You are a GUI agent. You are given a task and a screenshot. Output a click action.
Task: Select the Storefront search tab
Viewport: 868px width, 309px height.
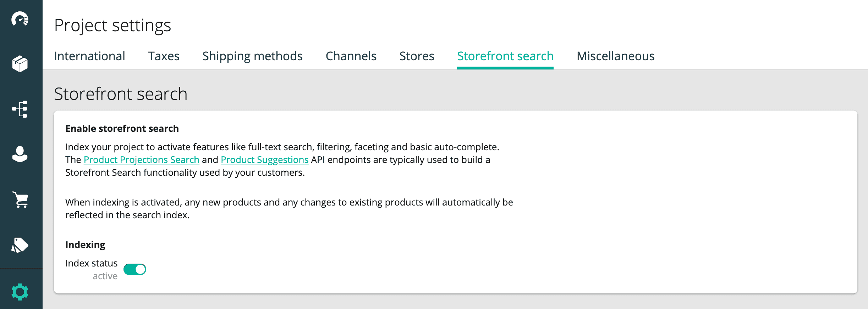pos(505,56)
